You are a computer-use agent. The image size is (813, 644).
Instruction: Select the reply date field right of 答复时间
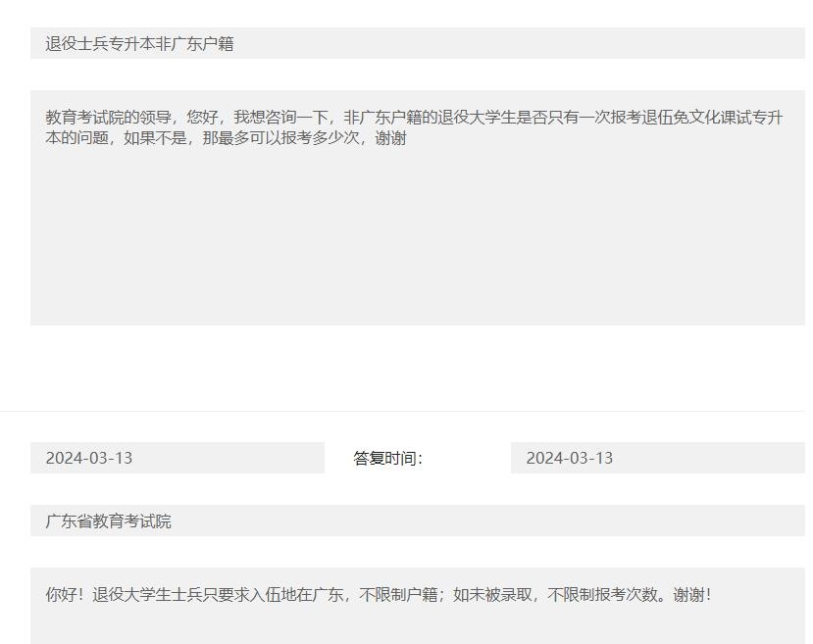point(657,458)
